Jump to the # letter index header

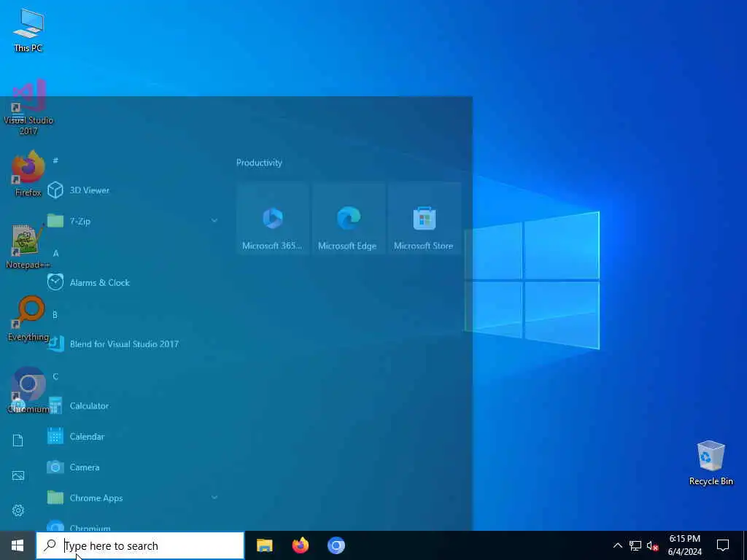coord(55,160)
